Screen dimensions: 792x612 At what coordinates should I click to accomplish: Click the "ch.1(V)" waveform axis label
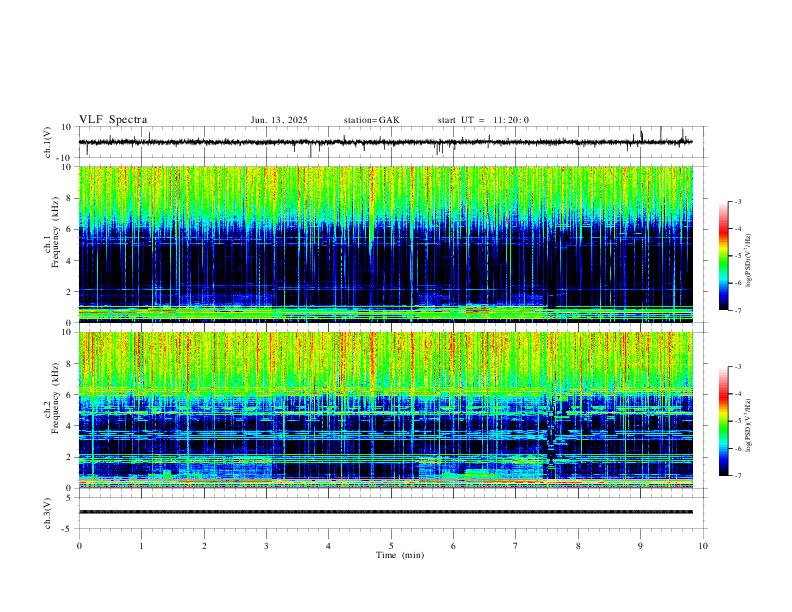point(48,142)
